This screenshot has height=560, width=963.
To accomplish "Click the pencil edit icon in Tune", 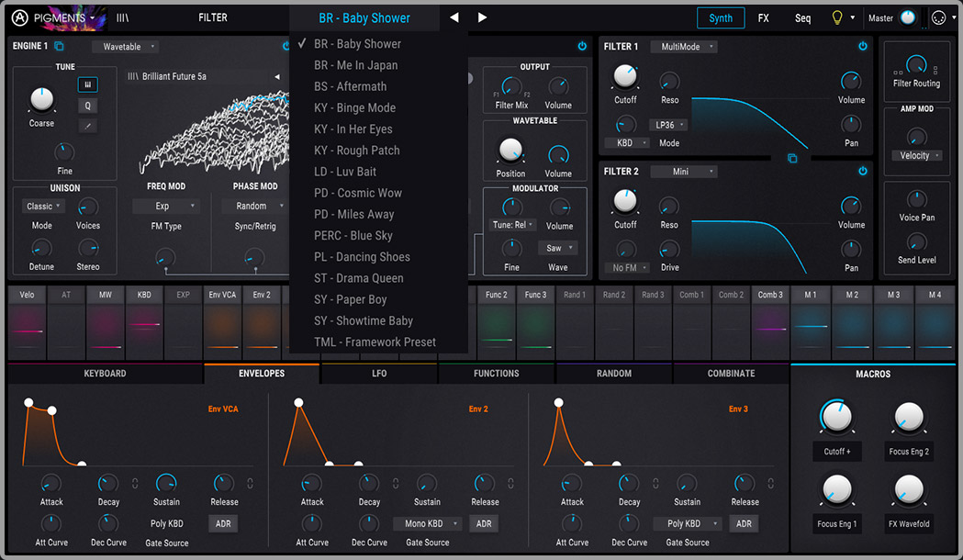I will [x=88, y=126].
